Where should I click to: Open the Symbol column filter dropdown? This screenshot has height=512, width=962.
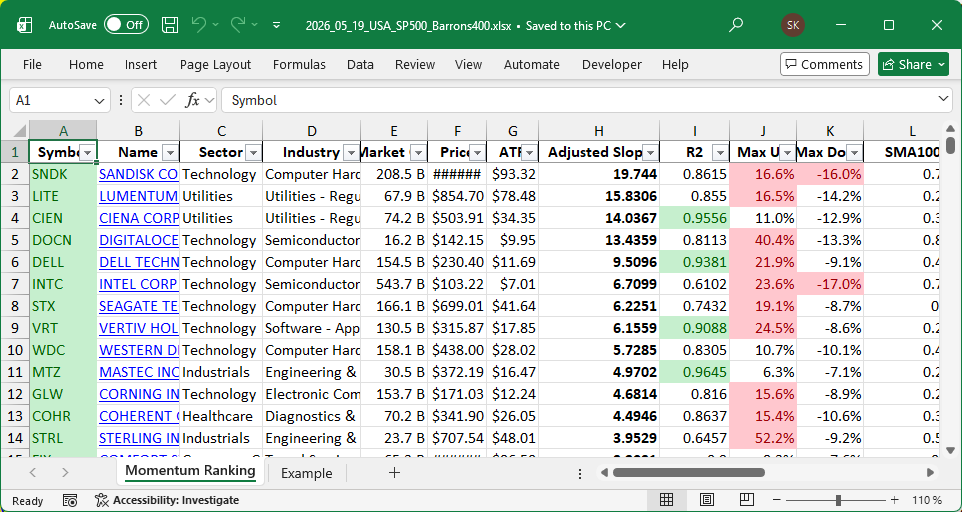pos(88,152)
